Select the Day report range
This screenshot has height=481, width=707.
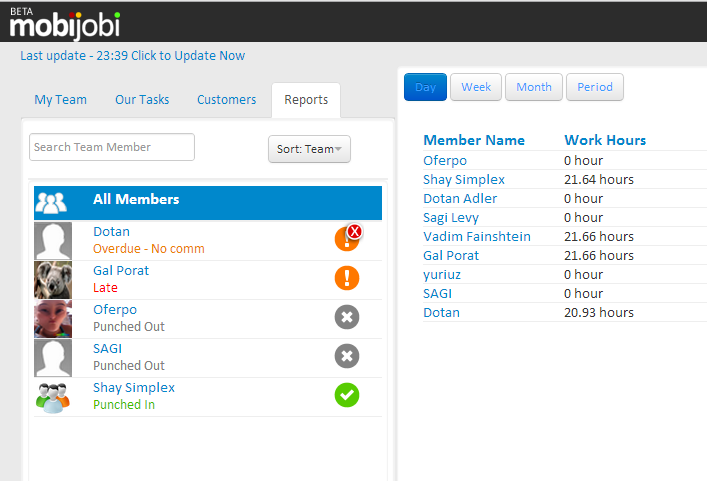pos(425,88)
